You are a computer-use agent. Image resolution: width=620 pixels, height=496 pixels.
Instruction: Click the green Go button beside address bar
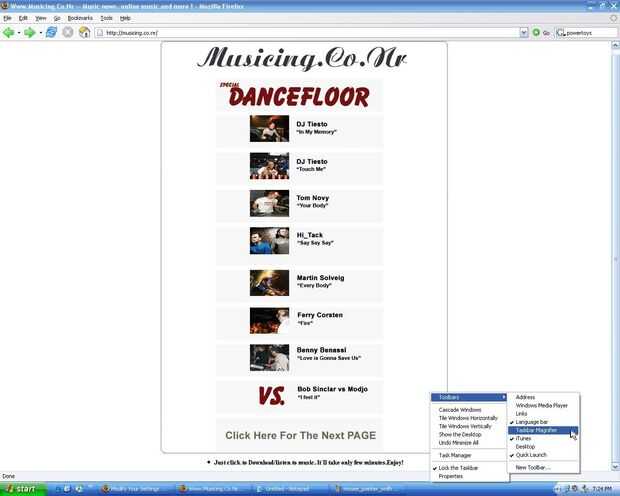(541, 33)
